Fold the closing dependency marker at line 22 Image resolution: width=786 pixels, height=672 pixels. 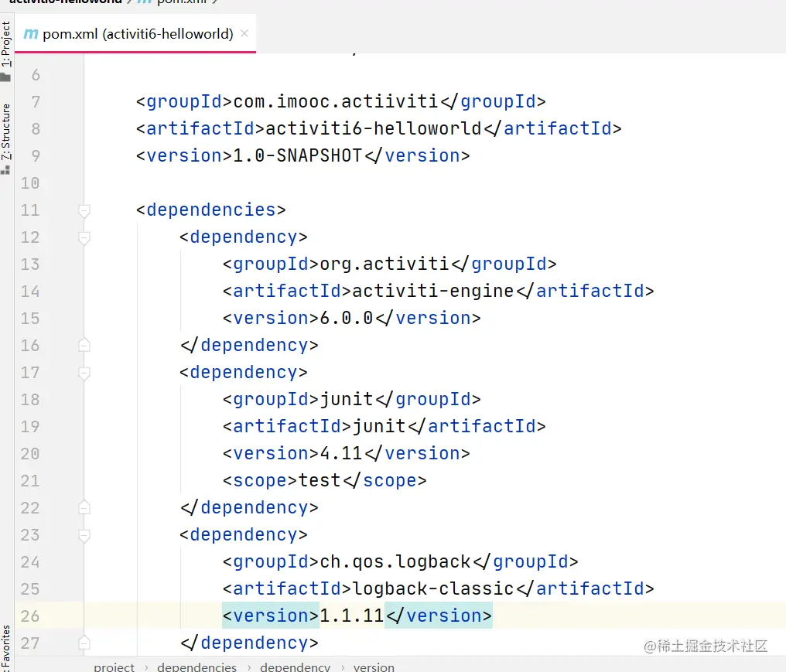tap(84, 507)
